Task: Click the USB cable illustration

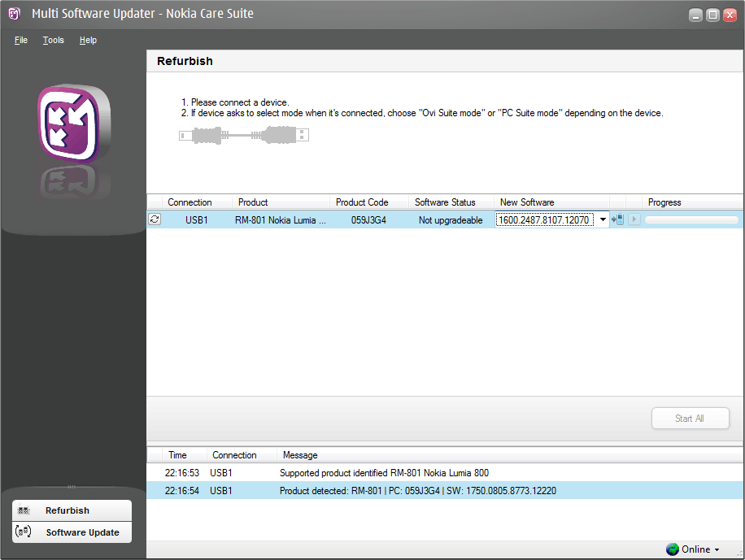Action: coord(244,136)
